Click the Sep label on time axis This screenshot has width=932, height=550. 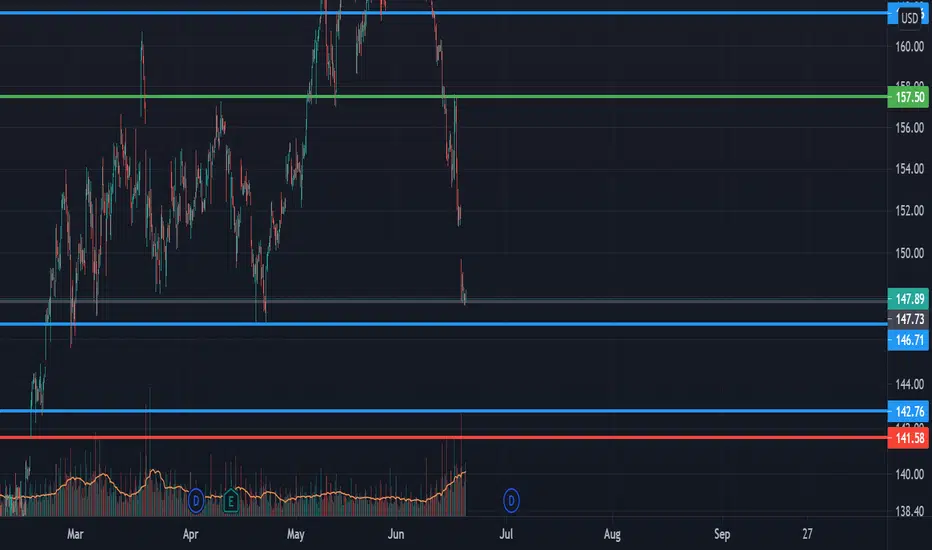[x=722, y=534]
